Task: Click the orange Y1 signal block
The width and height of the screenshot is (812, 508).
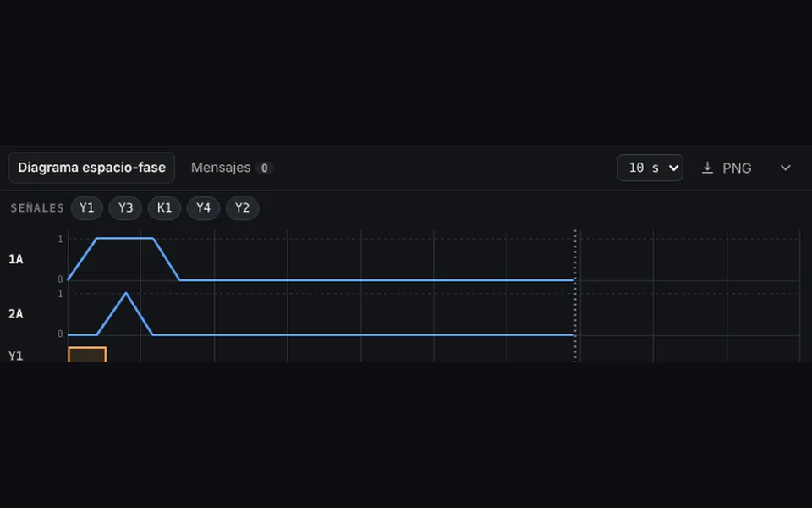Action: [x=87, y=355]
